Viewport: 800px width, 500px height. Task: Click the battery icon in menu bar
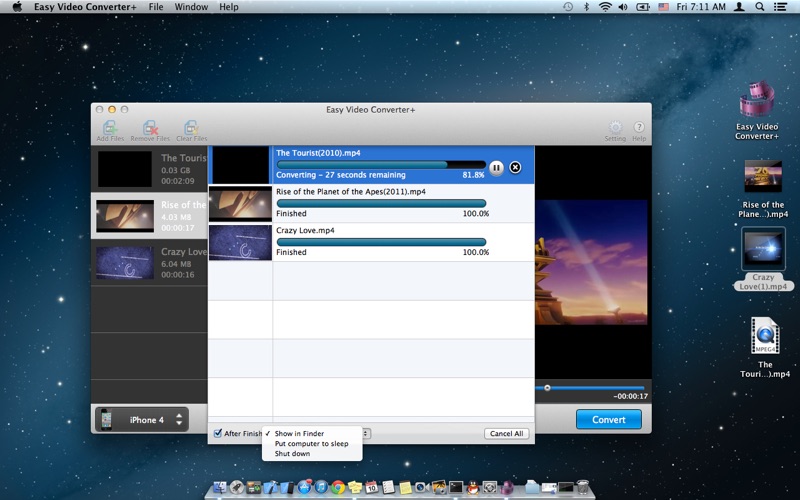pyautogui.click(x=642, y=7)
